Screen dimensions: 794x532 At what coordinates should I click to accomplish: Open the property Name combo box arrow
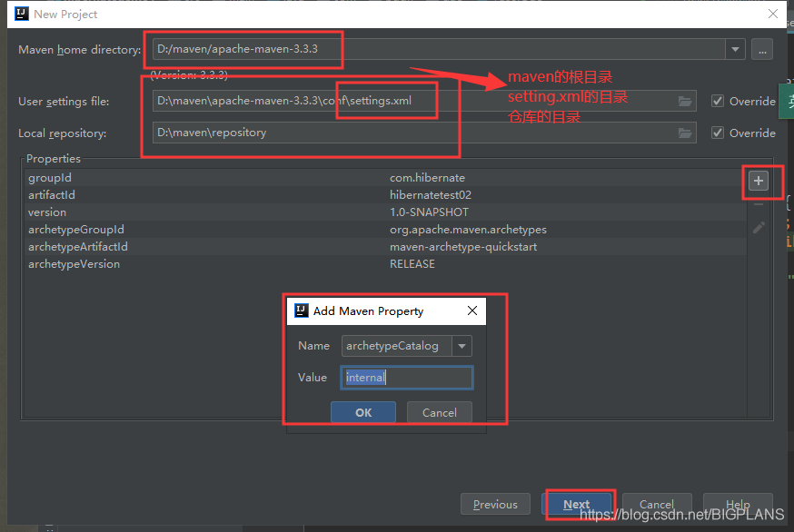point(462,346)
